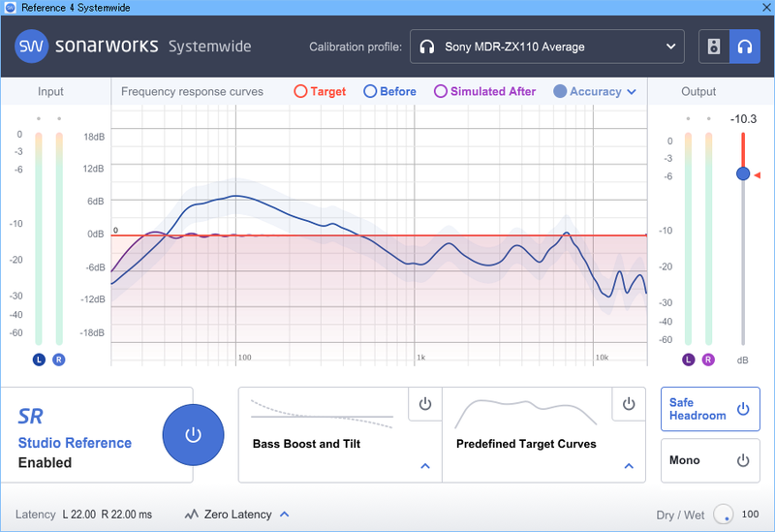Click Dry / Wet value 100
The height and width of the screenshot is (532, 775).
750,515
